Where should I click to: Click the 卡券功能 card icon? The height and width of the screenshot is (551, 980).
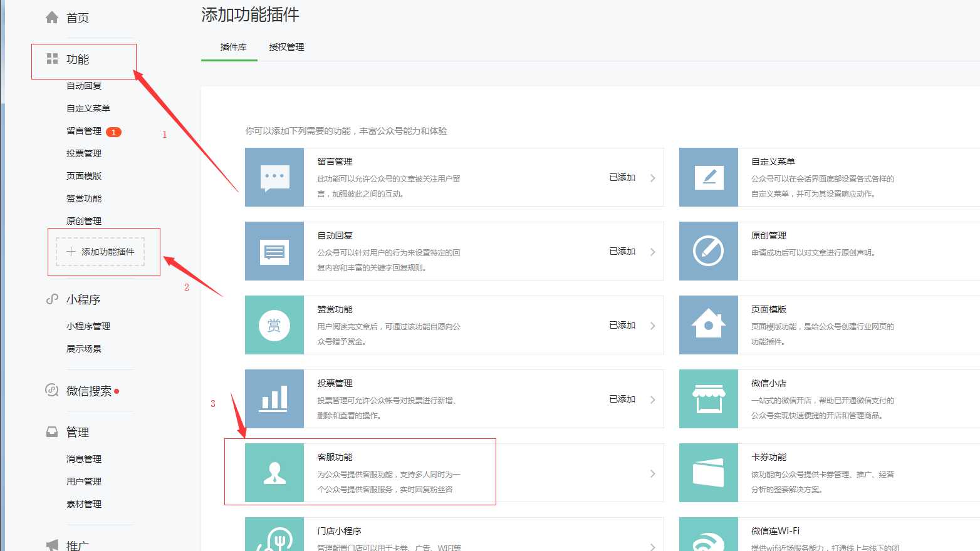click(709, 473)
